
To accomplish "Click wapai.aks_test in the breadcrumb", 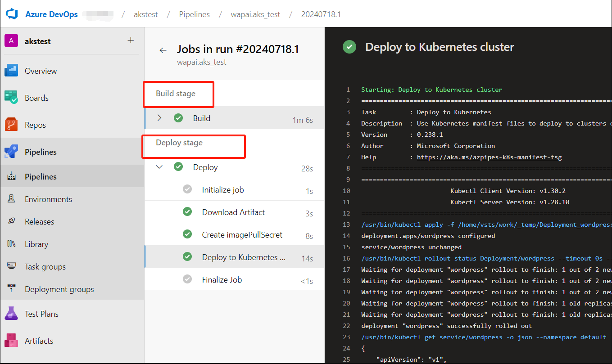I will click(x=255, y=14).
